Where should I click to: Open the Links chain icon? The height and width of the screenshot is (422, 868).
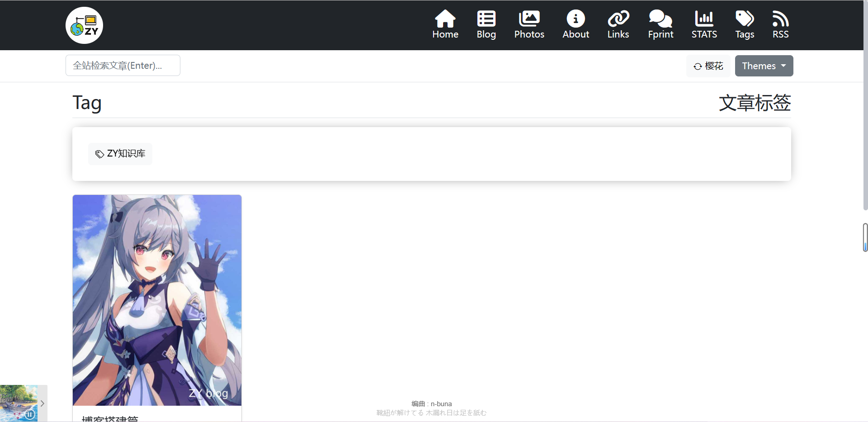pos(618,19)
